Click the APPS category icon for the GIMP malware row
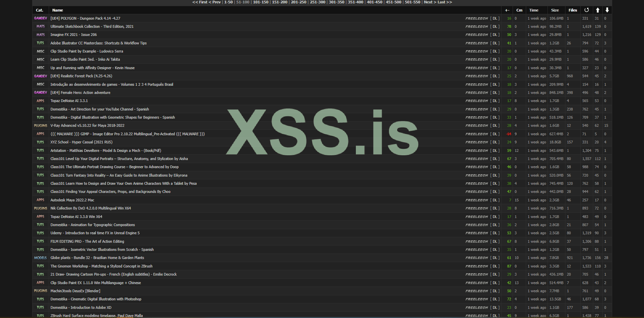Viewport: 644px width, 318px height. (41, 134)
